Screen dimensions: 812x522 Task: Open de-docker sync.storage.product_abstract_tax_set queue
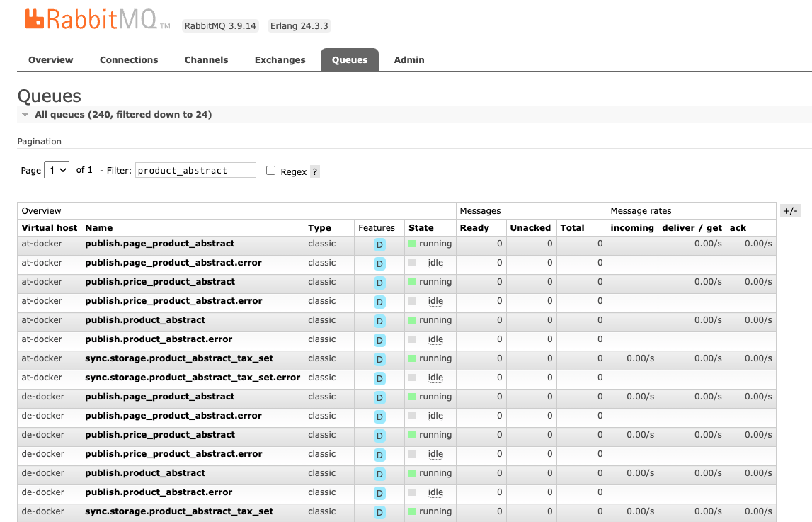point(179,511)
